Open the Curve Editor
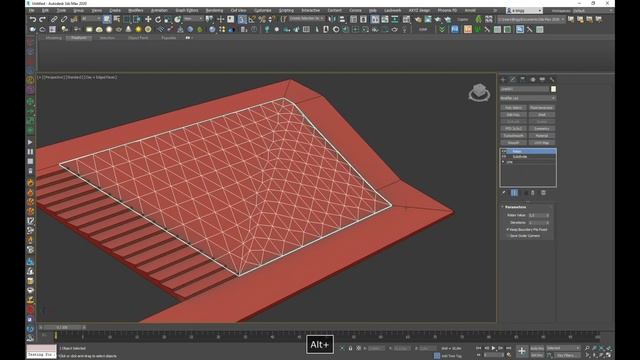The image size is (640, 360). [x=385, y=19]
